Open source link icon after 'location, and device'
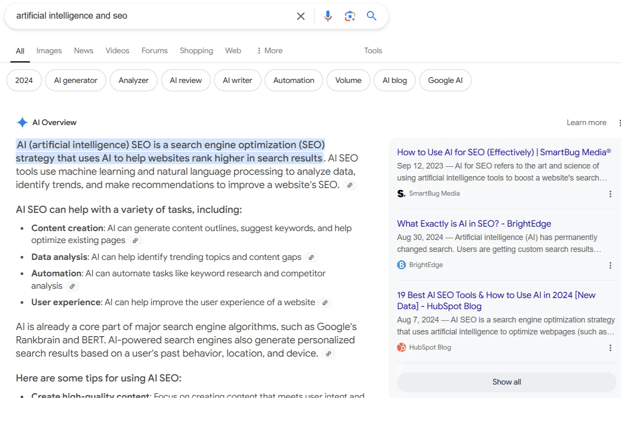Viewport: 621px width, 436px height. pos(328,354)
